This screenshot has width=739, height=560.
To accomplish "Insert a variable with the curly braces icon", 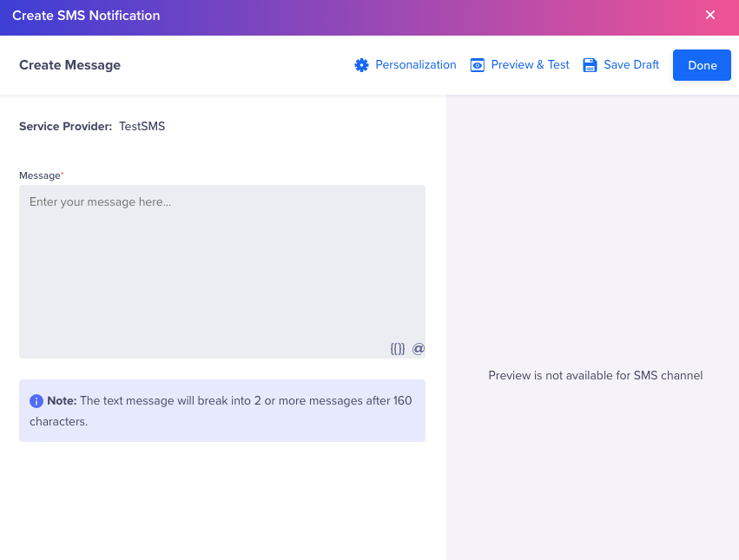I will point(398,349).
